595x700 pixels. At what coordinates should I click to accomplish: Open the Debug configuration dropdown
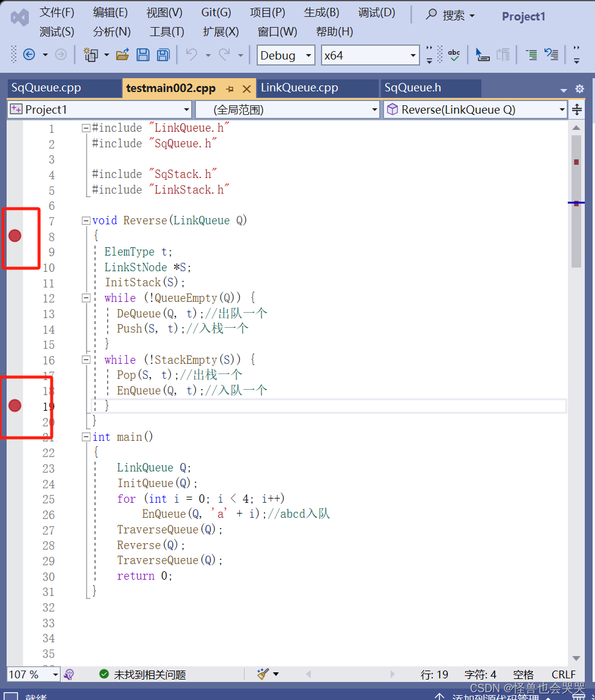click(x=286, y=55)
